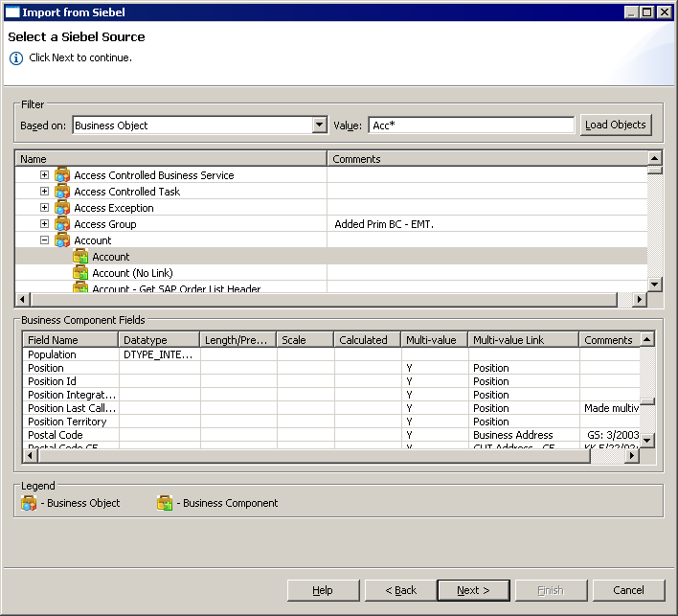This screenshot has width=678, height=616.
Task: Expand Access Controlled Business Service node
Action: [44, 174]
